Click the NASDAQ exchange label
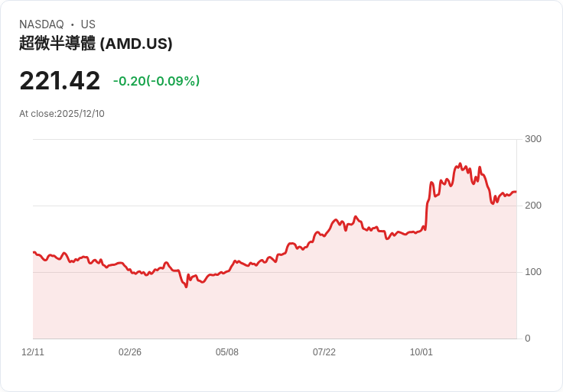The image size is (563, 392). click(41, 24)
